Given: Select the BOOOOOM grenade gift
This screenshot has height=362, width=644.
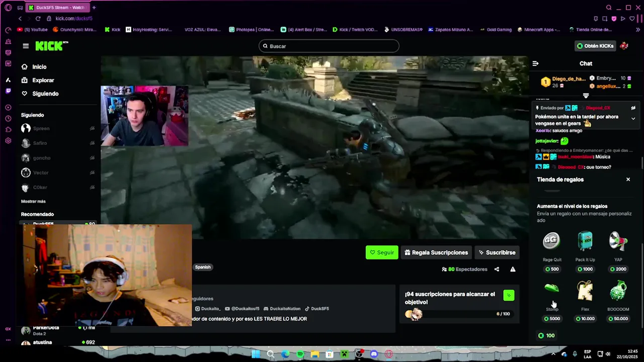Looking at the screenshot, I should (x=618, y=301).
